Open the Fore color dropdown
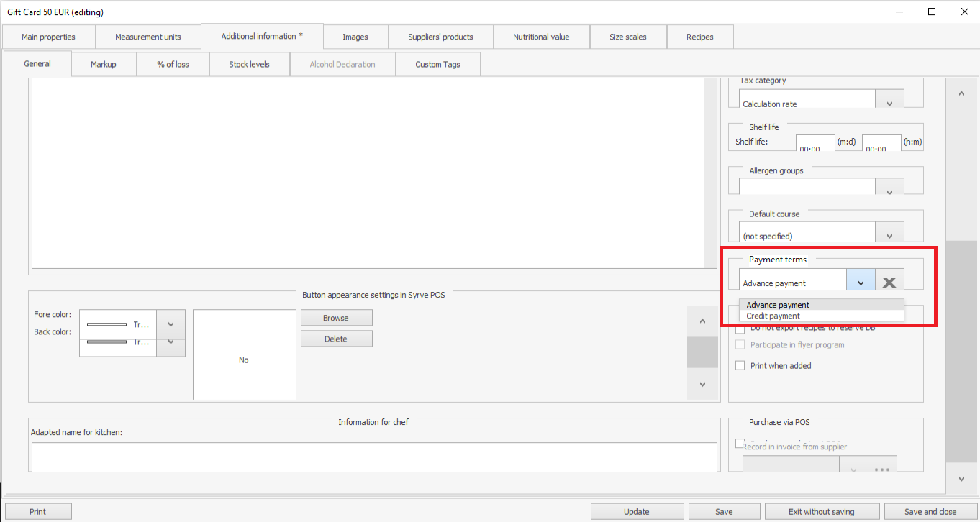980x522 pixels. coord(171,324)
